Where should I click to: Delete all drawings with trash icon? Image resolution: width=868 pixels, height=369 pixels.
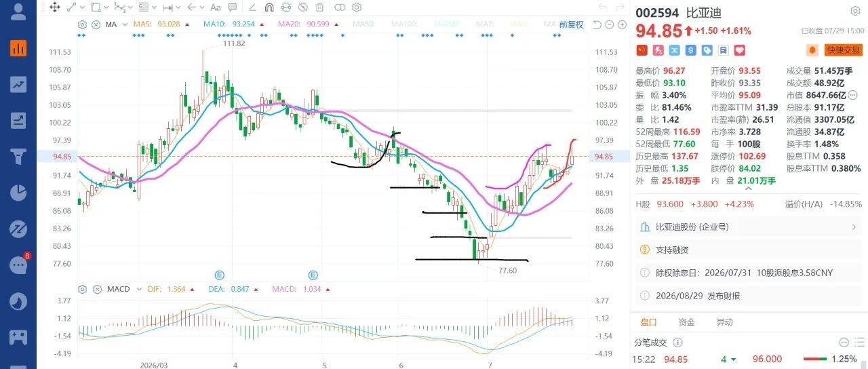320,8
